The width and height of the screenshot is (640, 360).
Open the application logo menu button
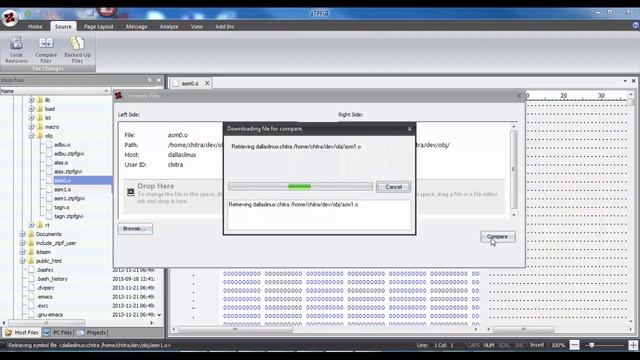pos(9,18)
